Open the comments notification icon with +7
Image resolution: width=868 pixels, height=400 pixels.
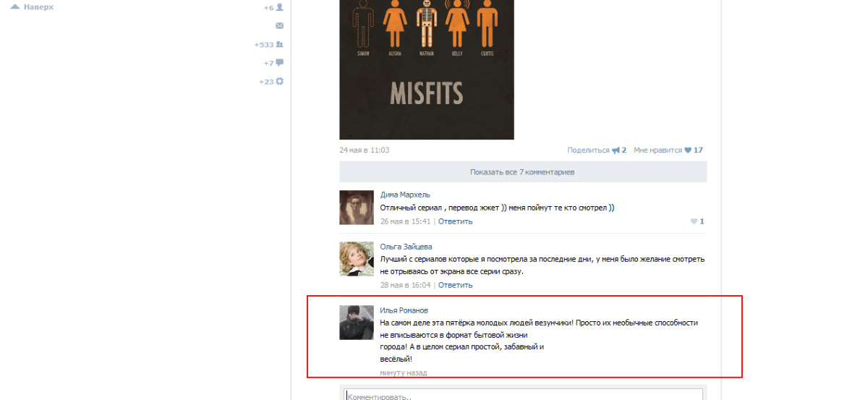(279, 63)
